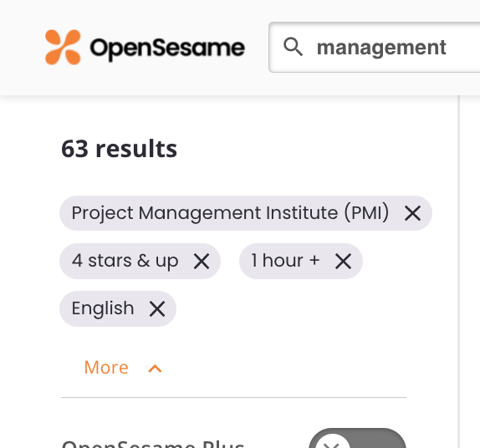Focus the search field containing management
The height and width of the screenshot is (448, 480).
(375, 47)
